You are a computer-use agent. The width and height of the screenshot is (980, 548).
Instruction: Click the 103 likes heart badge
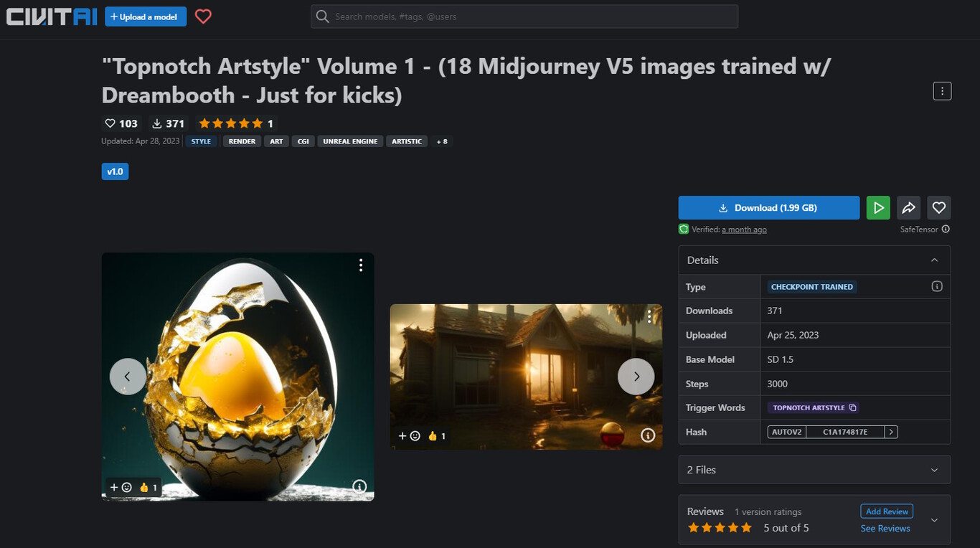(x=121, y=123)
